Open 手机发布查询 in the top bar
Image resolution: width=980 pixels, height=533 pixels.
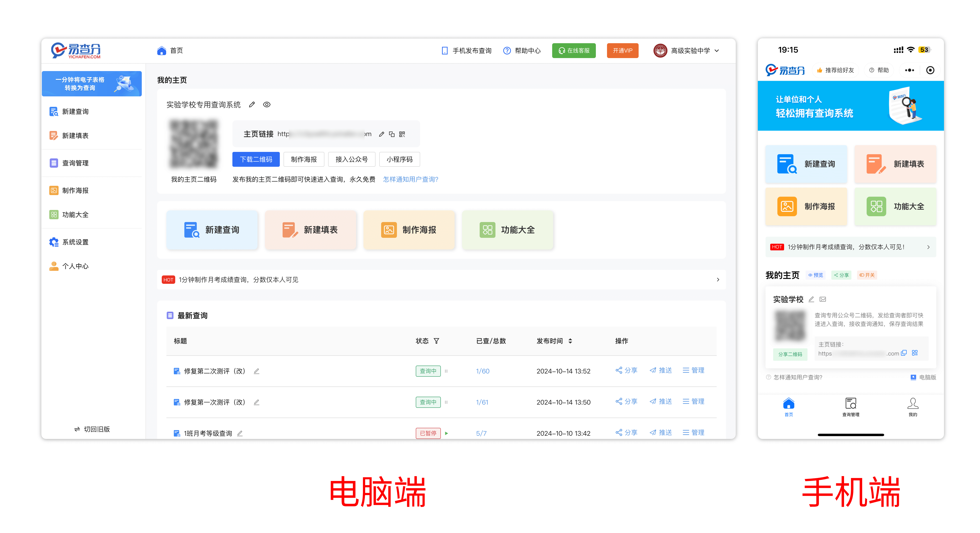pyautogui.click(x=466, y=51)
